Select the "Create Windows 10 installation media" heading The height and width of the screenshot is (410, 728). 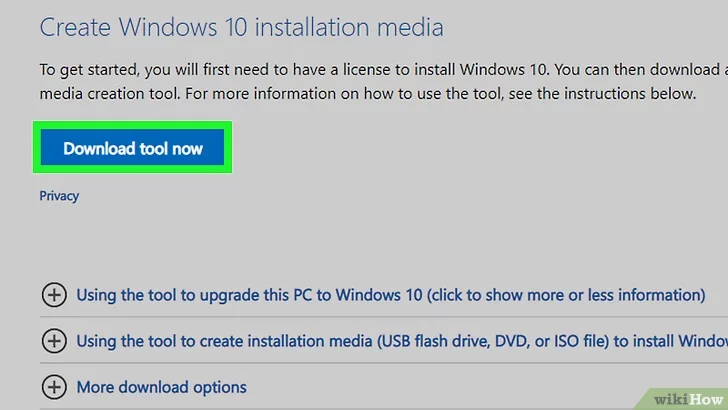click(x=241, y=26)
